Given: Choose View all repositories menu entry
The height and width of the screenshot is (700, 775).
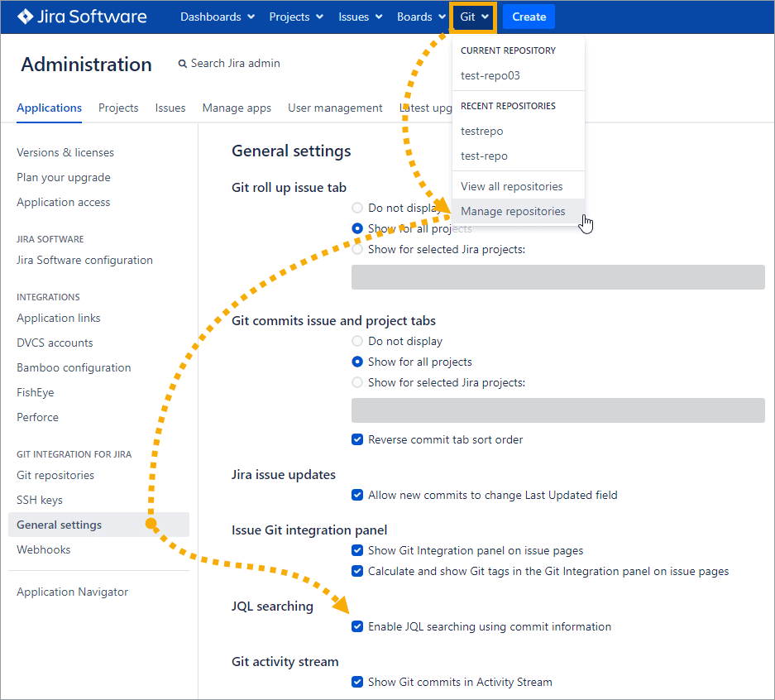Looking at the screenshot, I should pyautogui.click(x=511, y=186).
